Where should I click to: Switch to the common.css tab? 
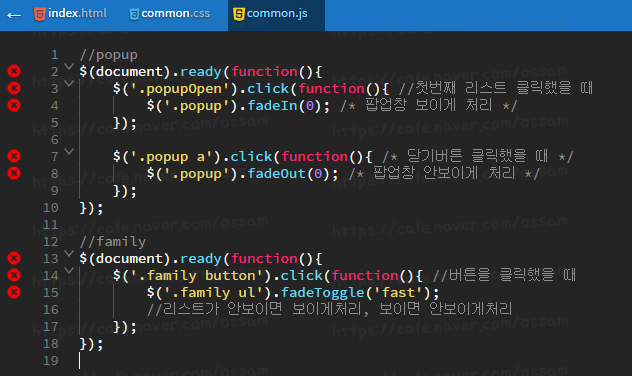(170, 14)
